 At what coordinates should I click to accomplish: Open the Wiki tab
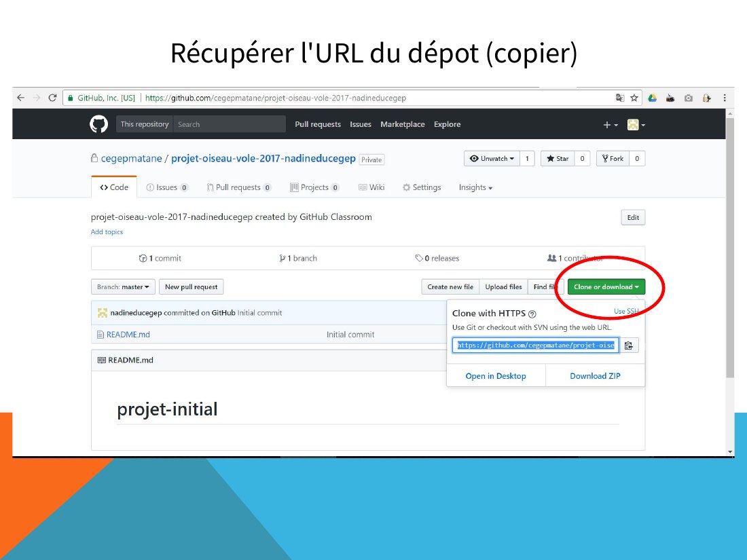click(x=371, y=187)
